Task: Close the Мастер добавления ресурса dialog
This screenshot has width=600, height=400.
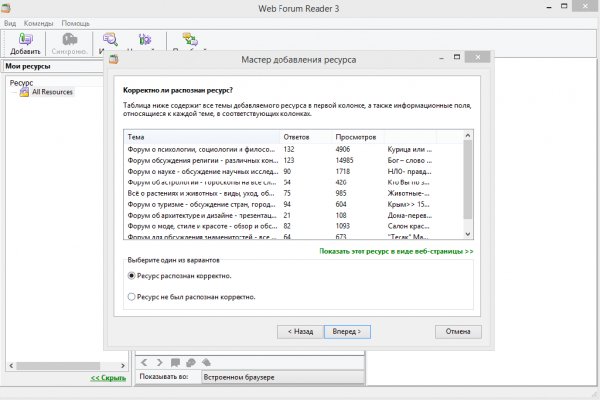Action: 478,57
